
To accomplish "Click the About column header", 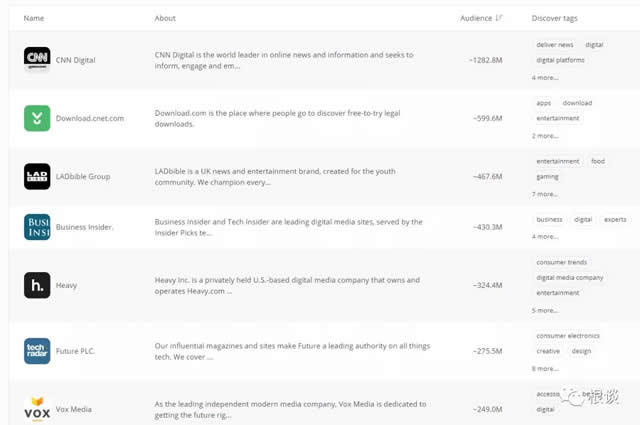I will tap(165, 18).
